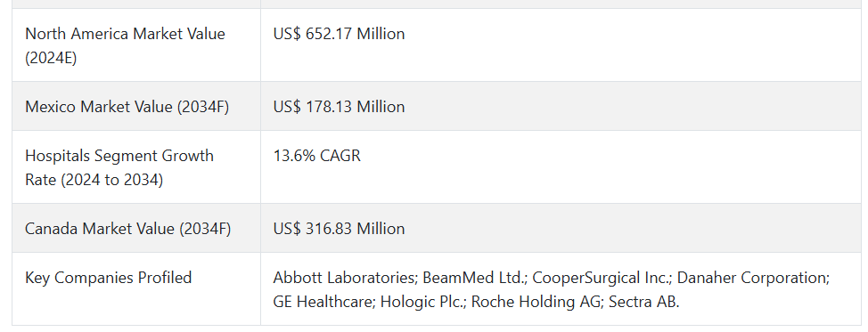The height and width of the screenshot is (332, 868).
Task: Select the US$ 178.13 Million value
Action: point(339,106)
